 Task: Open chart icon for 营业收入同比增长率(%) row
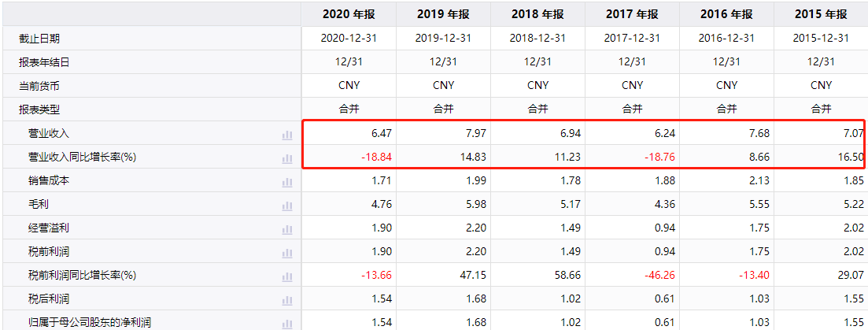pos(286,158)
